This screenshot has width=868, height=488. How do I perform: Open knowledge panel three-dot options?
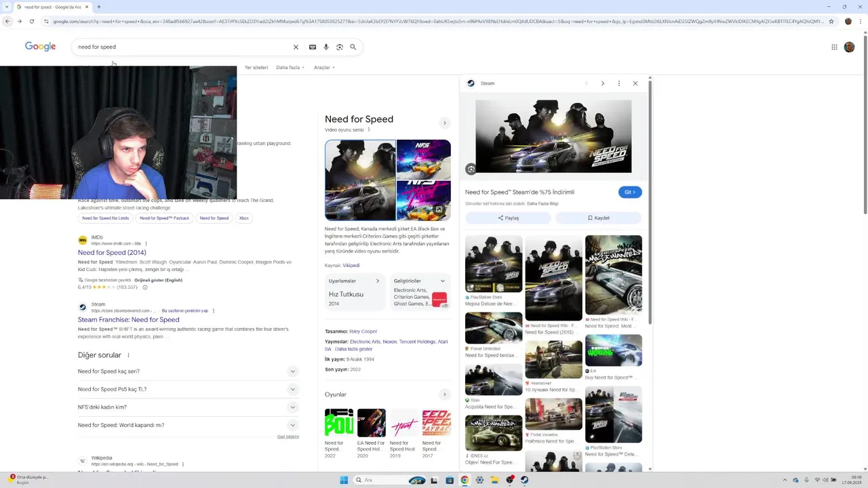coord(369,129)
